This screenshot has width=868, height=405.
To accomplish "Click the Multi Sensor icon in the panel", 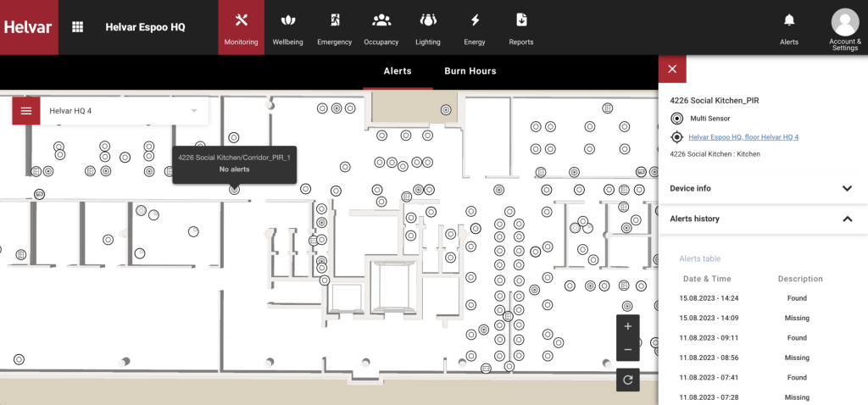I will [676, 119].
